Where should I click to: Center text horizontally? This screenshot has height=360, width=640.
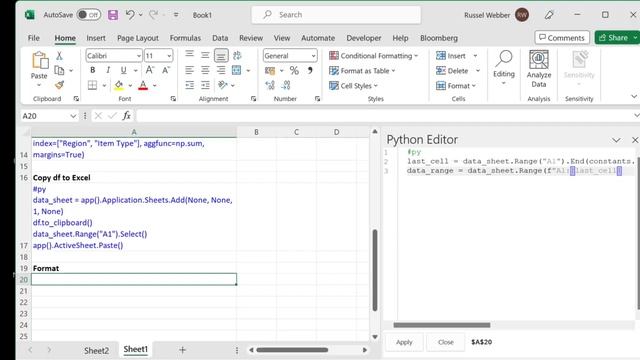(x=205, y=70)
